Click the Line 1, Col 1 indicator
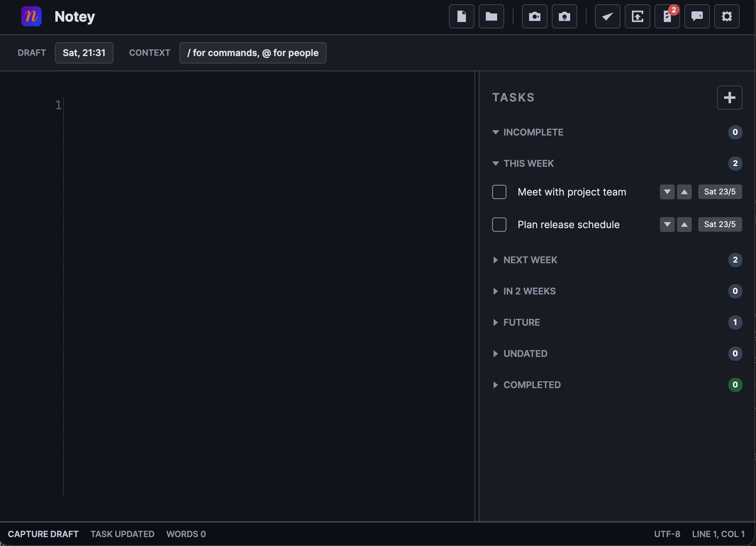 [718, 534]
